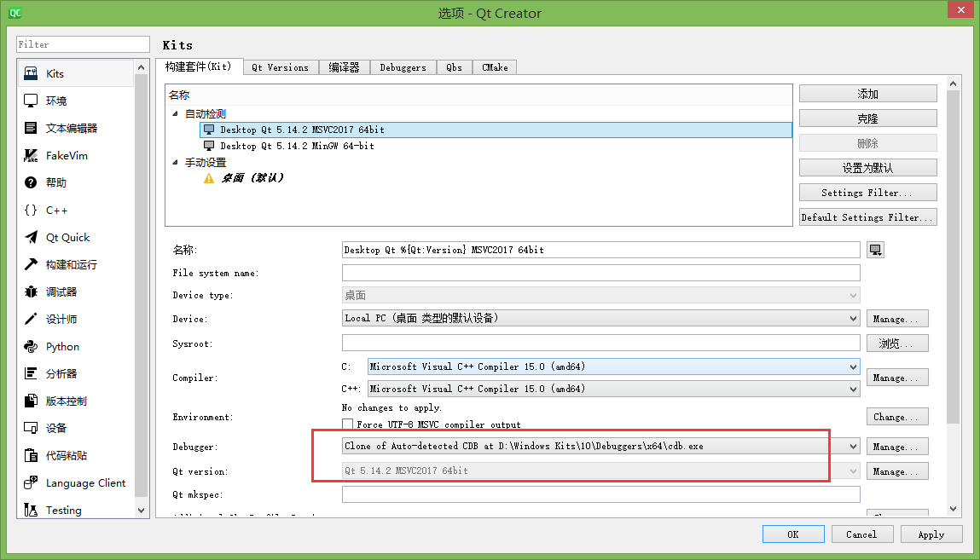Click main panel scrollbar down arrow

[x=953, y=509]
